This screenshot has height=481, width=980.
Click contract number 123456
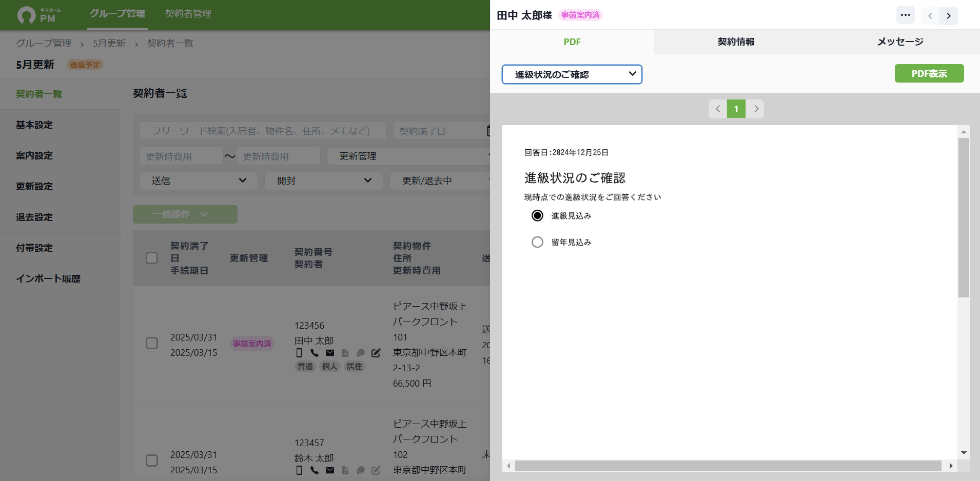point(309,326)
